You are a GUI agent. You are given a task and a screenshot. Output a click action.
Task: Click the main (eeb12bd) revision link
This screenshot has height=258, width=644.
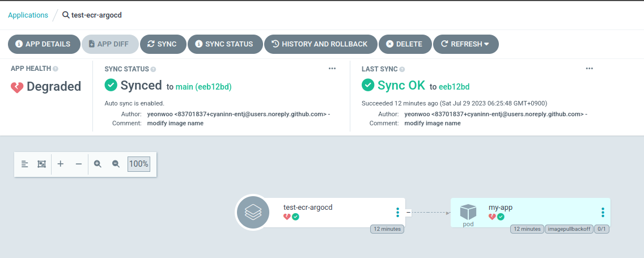(x=204, y=87)
